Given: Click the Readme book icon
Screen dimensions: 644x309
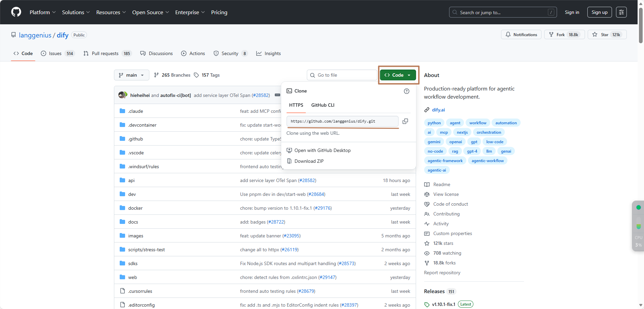Looking at the screenshot, I should pos(427,184).
